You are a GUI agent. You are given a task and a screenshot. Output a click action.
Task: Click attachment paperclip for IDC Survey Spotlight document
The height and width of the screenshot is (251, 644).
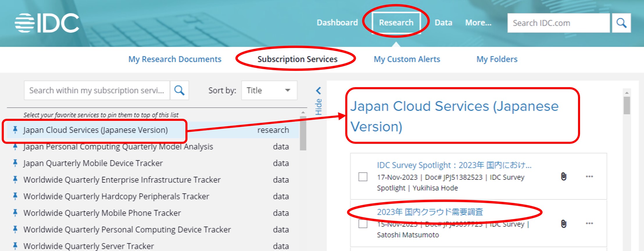(563, 176)
